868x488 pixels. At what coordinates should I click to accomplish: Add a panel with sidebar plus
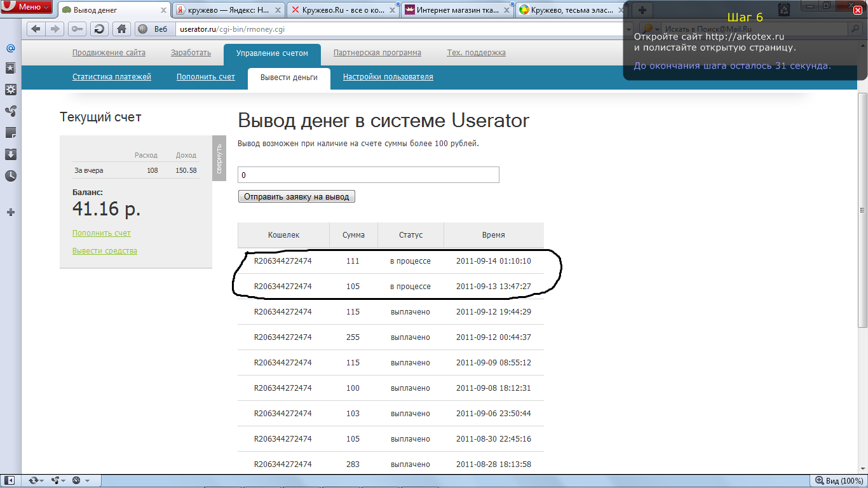point(11,212)
